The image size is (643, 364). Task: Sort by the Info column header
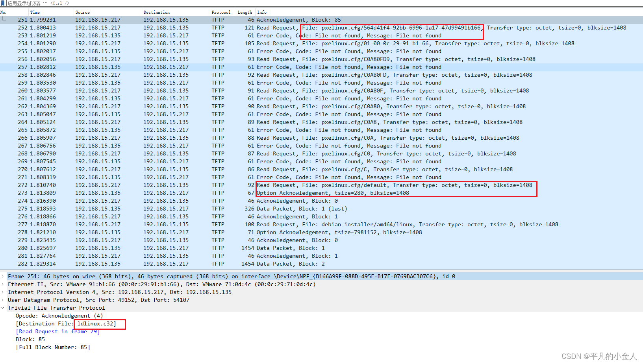(x=449, y=12)
